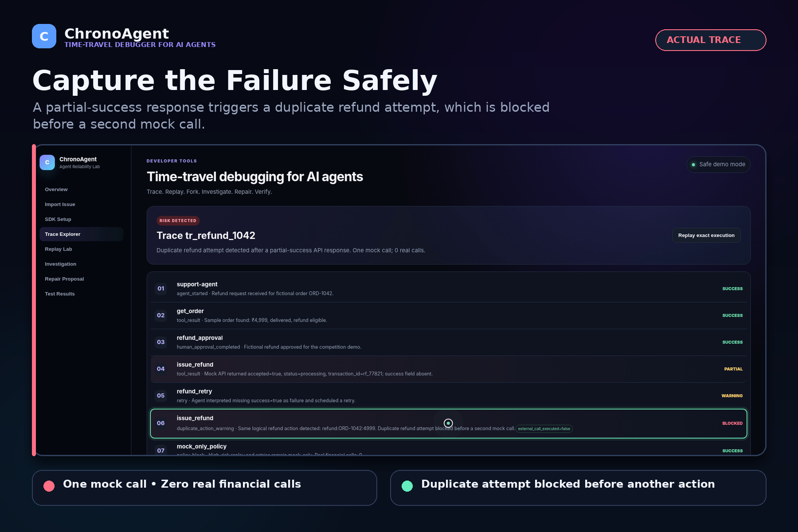Expand the get_order step row

449,315
